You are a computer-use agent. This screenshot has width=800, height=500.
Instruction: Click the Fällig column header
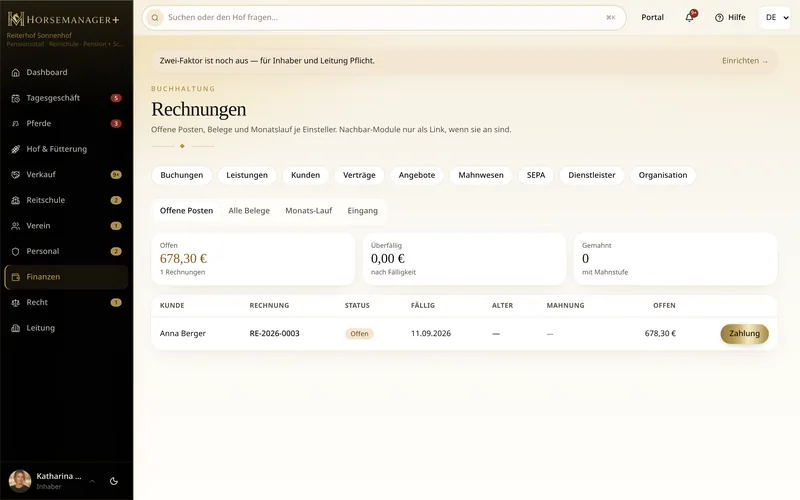pyautogui.click(x=423, y=306)
